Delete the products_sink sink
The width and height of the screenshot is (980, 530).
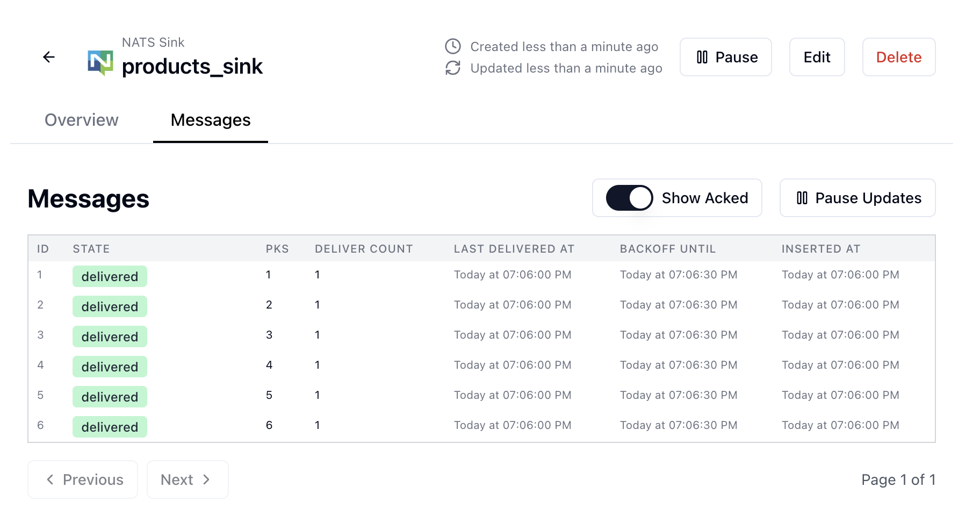tap(898, 57)
